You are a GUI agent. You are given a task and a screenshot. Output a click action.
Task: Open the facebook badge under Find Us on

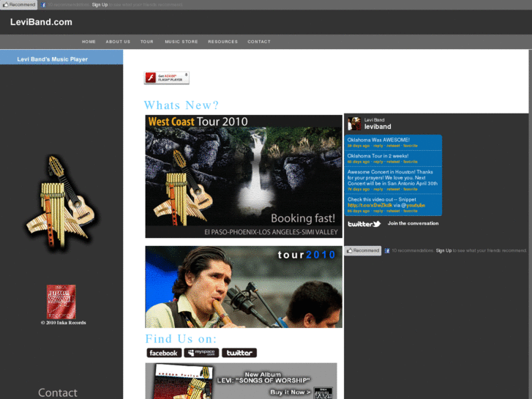(x=164, y=353)
